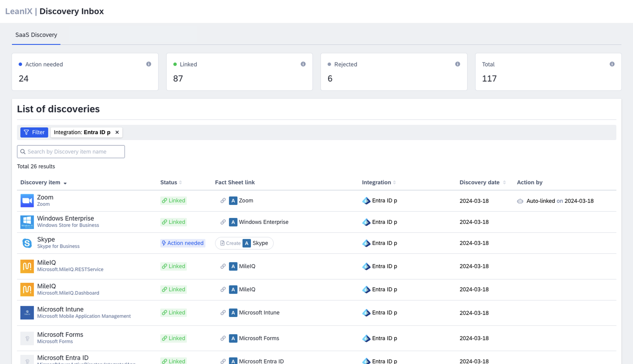Click link chain icon in Microsoft Forms row
The image size is (633, 364).
223,338
